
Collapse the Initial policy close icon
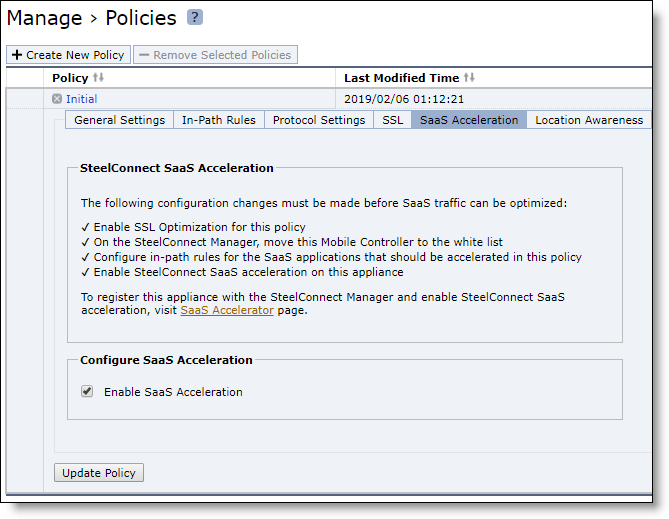[x=57, y=99]
